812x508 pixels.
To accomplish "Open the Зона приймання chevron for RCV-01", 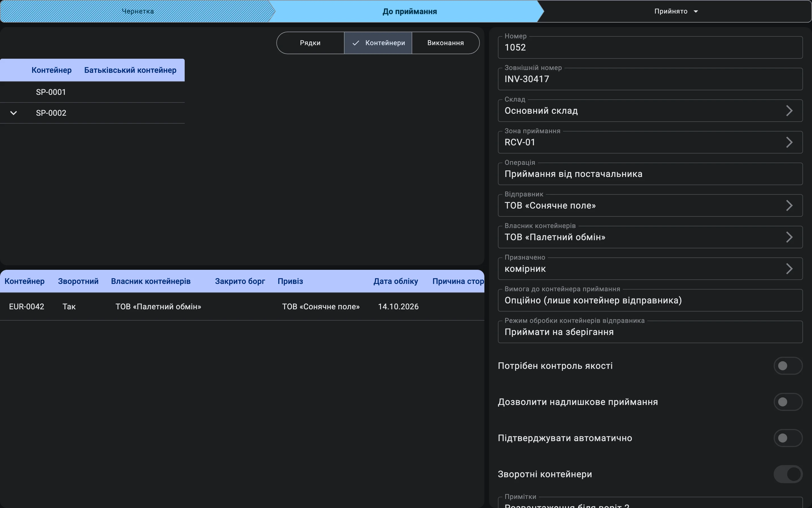I will coord(789,142).
